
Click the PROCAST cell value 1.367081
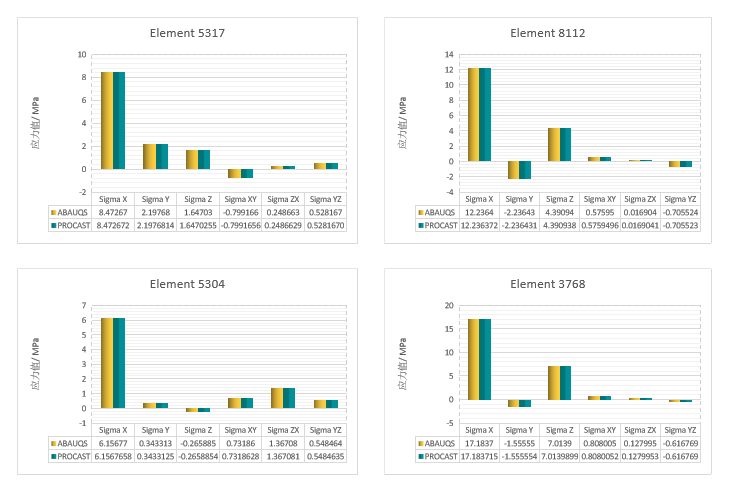click(283, 456)
